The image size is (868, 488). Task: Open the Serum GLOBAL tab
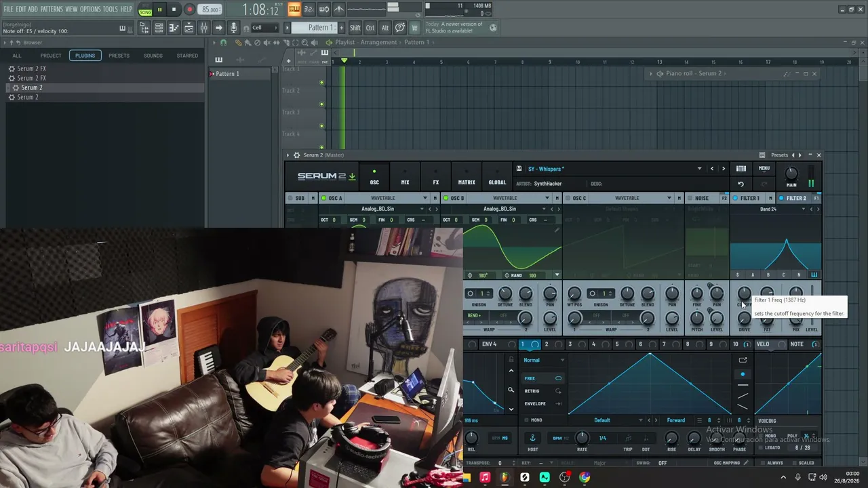pos(497,178)
